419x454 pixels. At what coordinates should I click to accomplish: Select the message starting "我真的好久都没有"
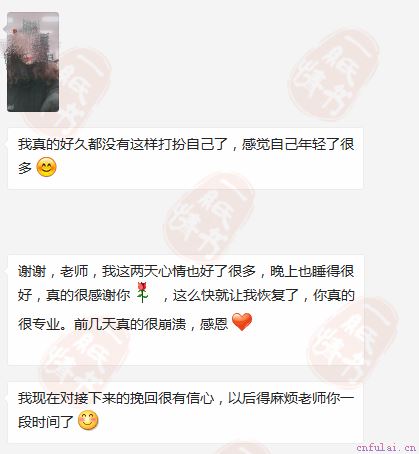click(x=185, y=158)
